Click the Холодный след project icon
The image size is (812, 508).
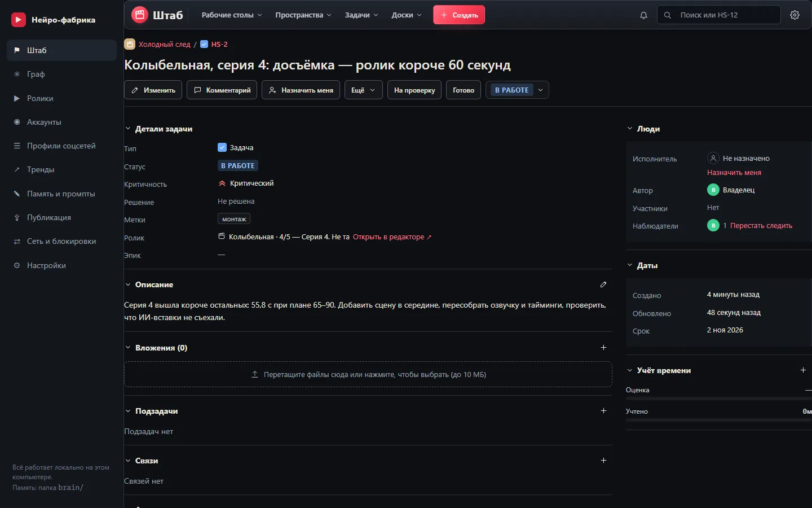pyautogui.click(x=130, y=44)
